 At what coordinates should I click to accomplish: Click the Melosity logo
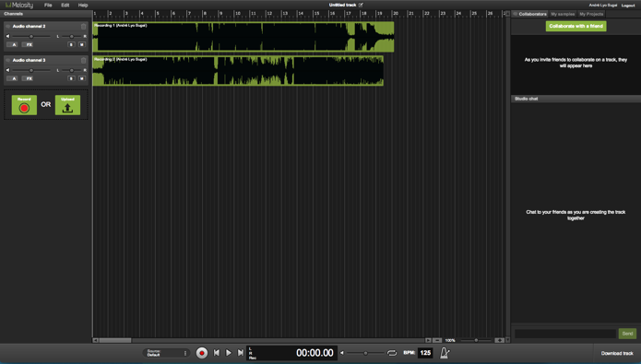click(x=19, y=6)
